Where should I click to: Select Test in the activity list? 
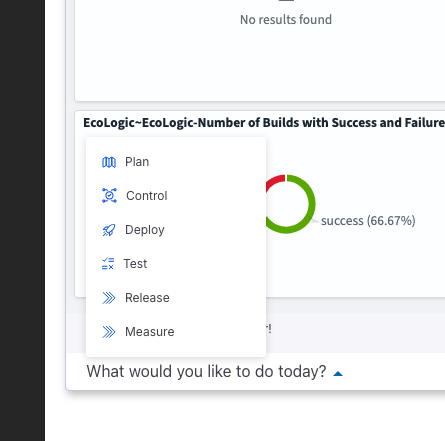[x=176, y=264]
